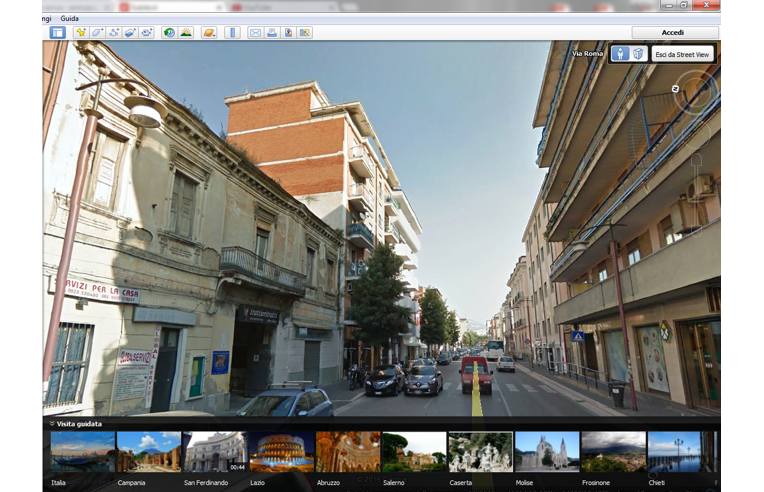Open the historical imagery clock icon

169,33
